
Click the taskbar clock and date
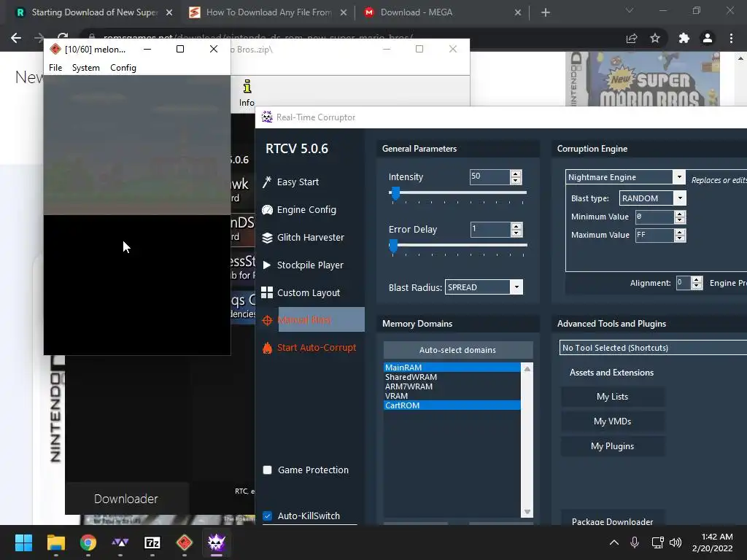[x=713, y=542]
